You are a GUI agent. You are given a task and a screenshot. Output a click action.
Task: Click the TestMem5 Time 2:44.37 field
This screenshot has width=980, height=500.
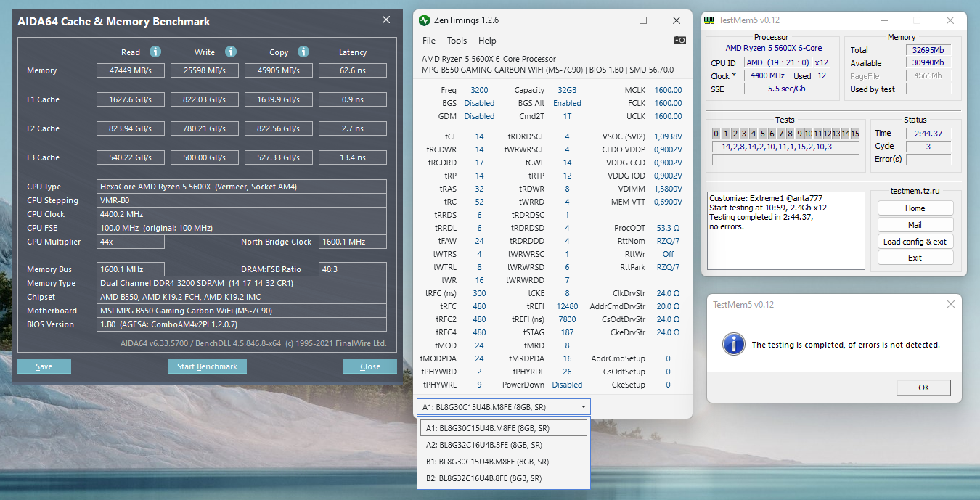pyautogui.click(x=928, y=133)
